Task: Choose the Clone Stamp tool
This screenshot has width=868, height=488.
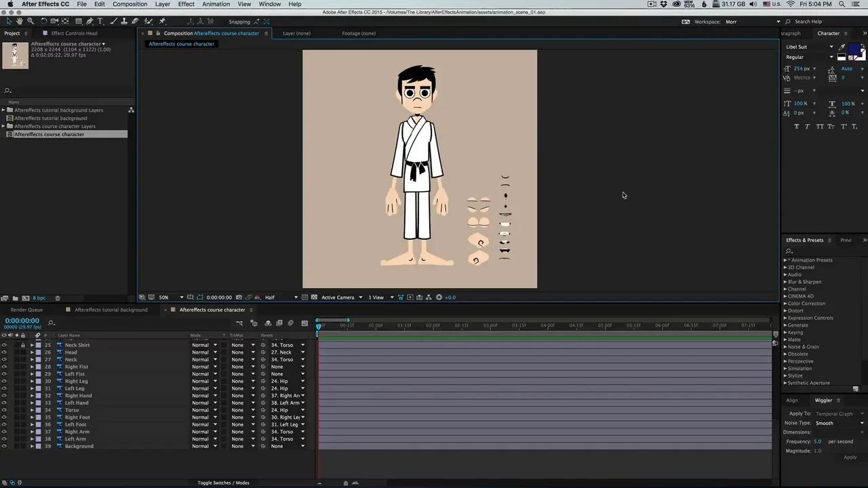Action: pyautogui.click(x=124, y=21)
